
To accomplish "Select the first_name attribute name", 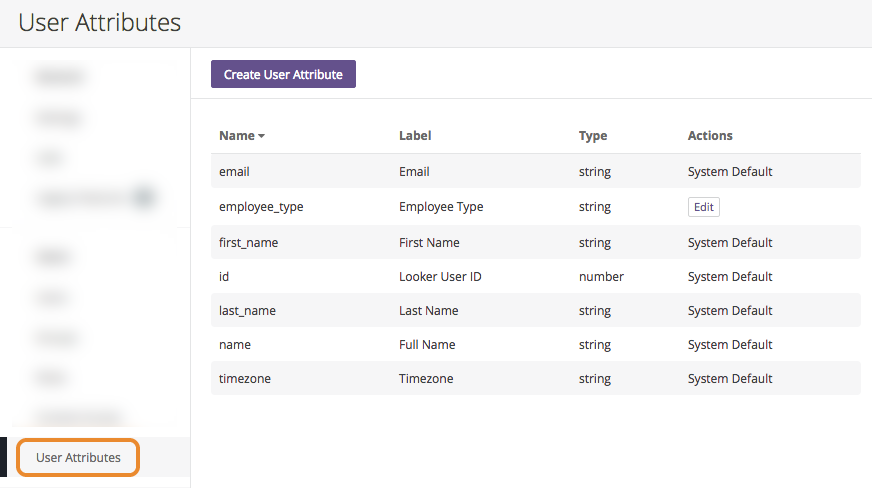I will pyautogui.click(x=249, y=243).
